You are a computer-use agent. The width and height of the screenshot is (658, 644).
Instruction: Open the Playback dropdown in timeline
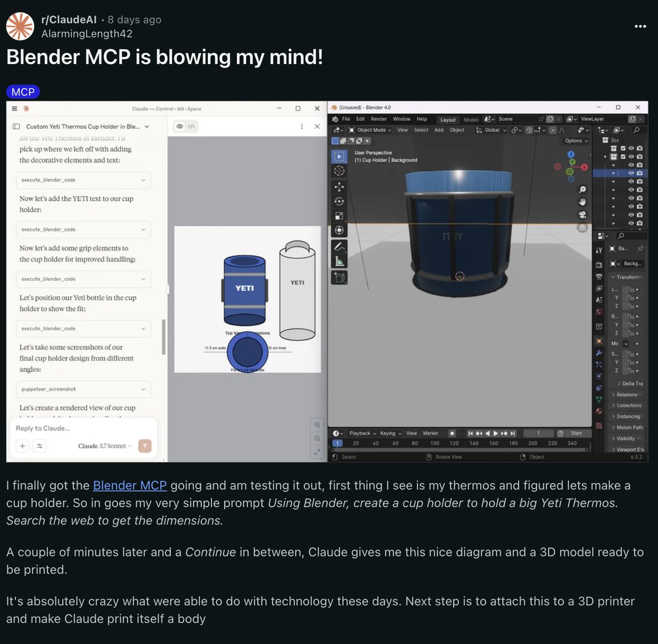pos(362,433)
